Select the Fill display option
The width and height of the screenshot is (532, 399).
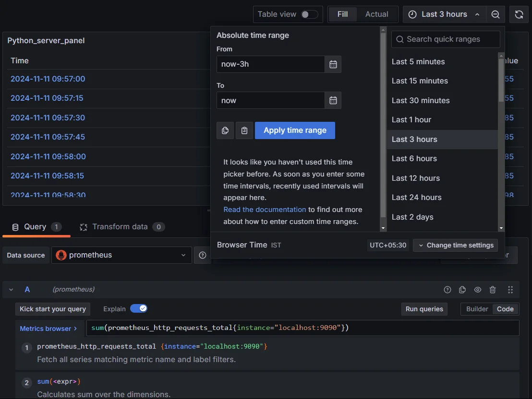tap(342, 14)
